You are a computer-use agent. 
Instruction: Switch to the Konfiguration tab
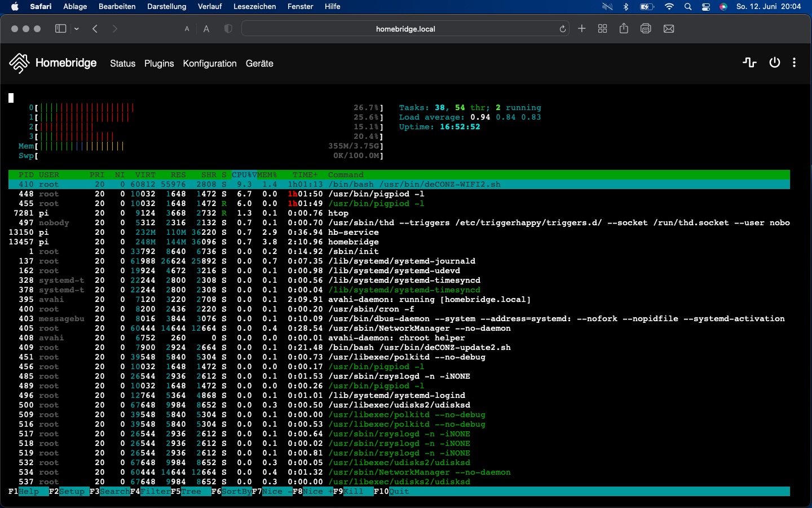[209, 63]
